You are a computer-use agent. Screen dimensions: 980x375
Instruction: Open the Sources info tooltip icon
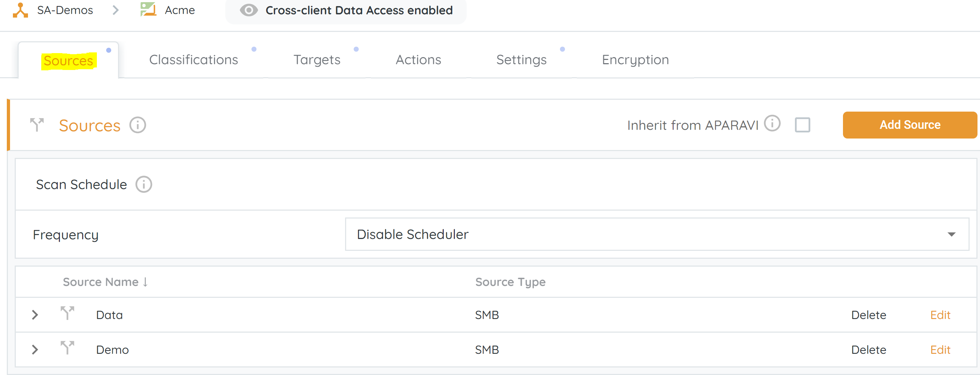coord(137,125)
